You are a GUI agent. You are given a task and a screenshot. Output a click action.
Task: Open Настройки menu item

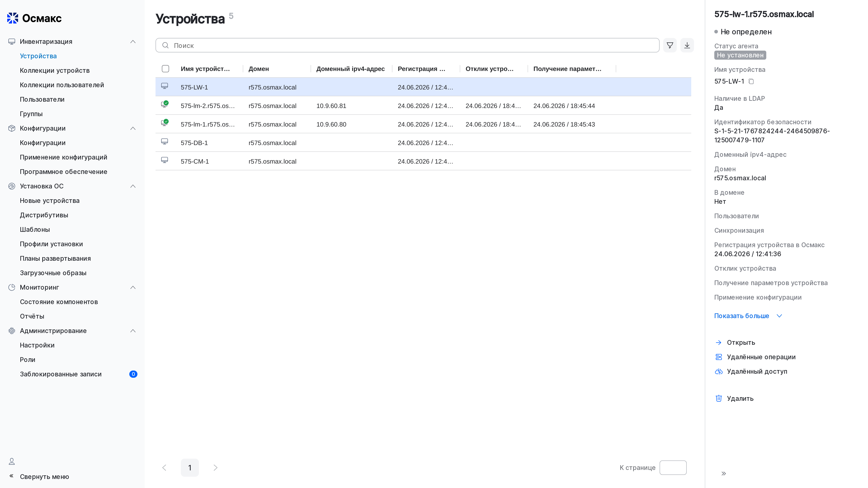click(37, 345)
